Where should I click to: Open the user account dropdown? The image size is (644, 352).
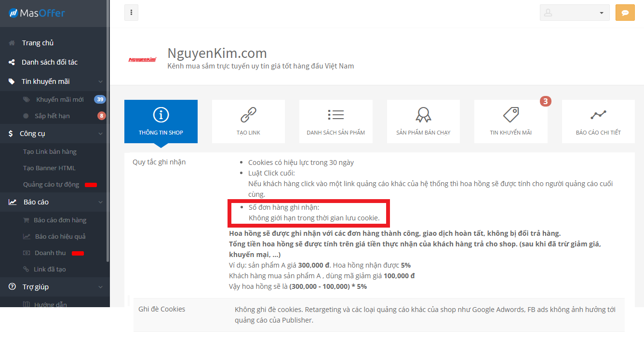pos(575,13)
